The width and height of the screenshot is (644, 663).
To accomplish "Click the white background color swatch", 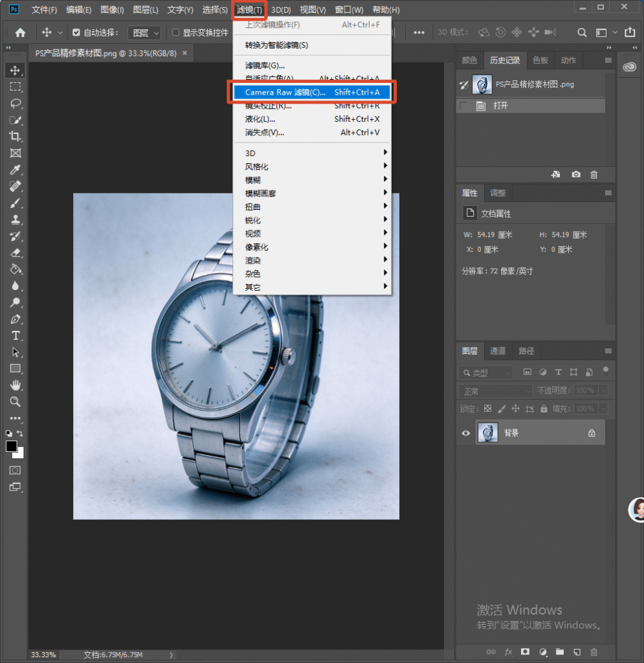I will coord(20,455).
